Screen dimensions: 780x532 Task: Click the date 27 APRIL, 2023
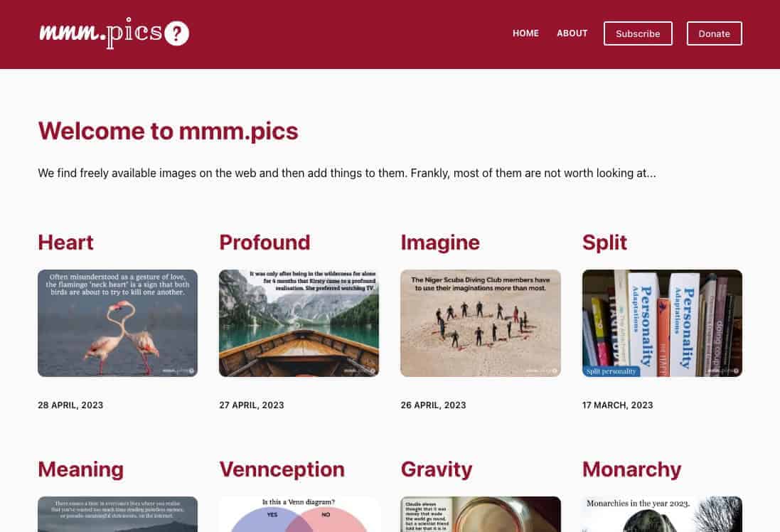click(252, 405)
